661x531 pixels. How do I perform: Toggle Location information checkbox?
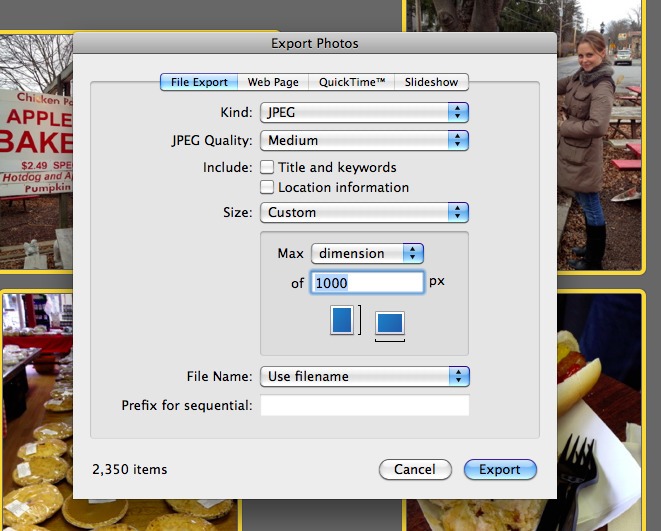267,187
